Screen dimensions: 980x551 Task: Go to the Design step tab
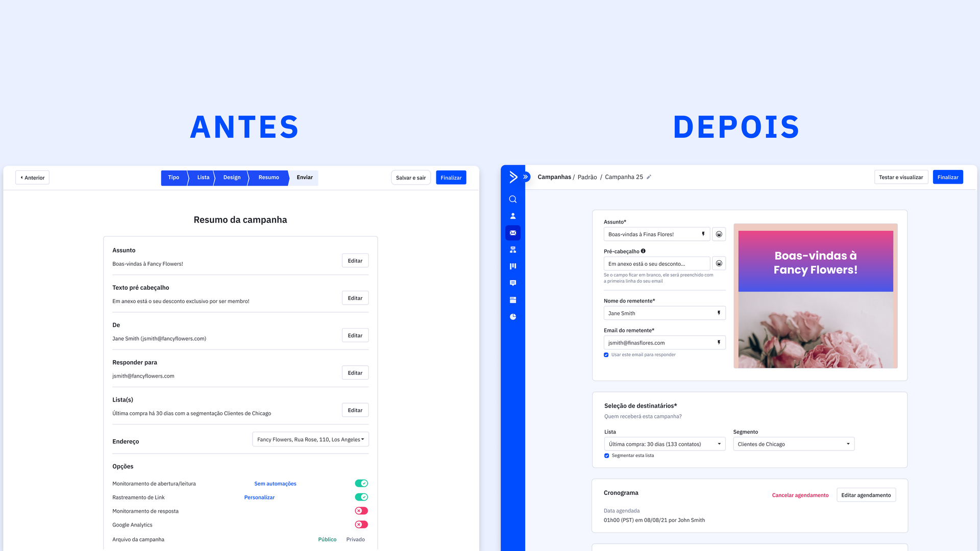click(x=232, y=178)
